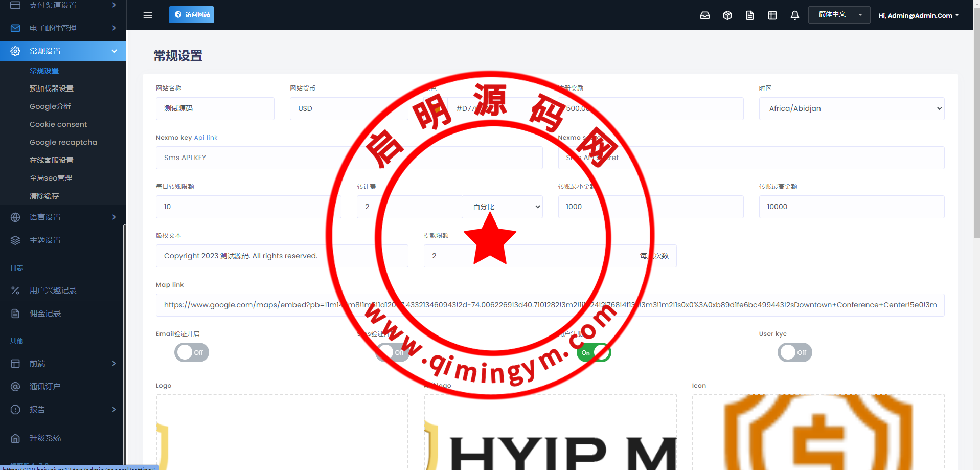Viewport: 980px width, 470px height.
Task: Open notifications bell icon
Action: click(x=795, y=15)
